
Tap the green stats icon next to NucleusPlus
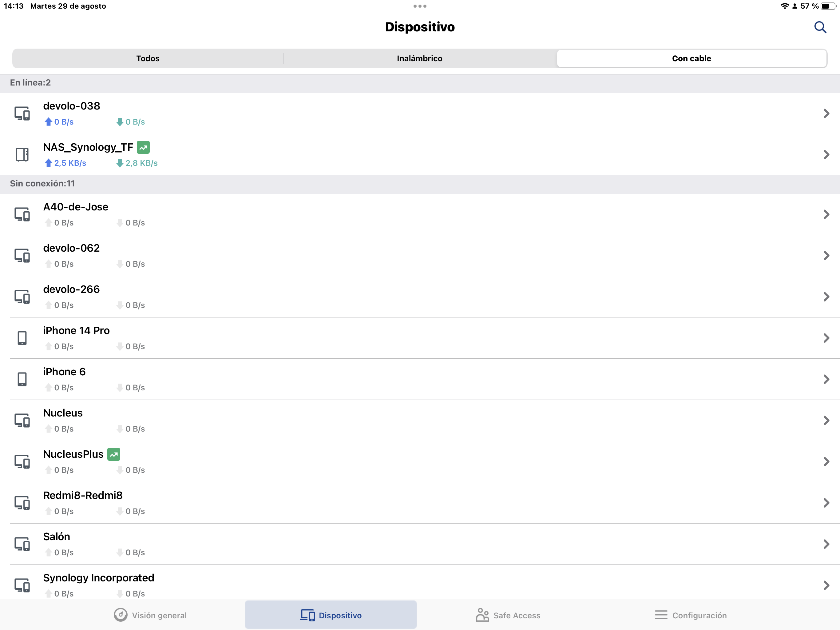pyautogui.click(x=114, y=454)
